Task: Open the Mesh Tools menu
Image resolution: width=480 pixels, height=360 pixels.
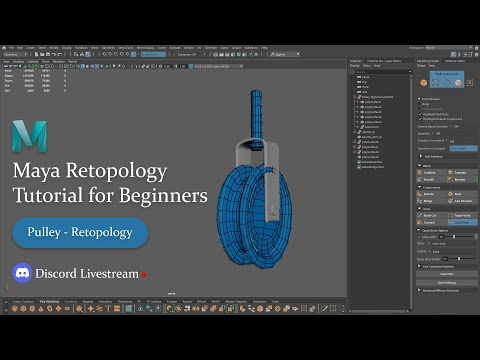Action: pyautogui.click(x=125, y=48)
